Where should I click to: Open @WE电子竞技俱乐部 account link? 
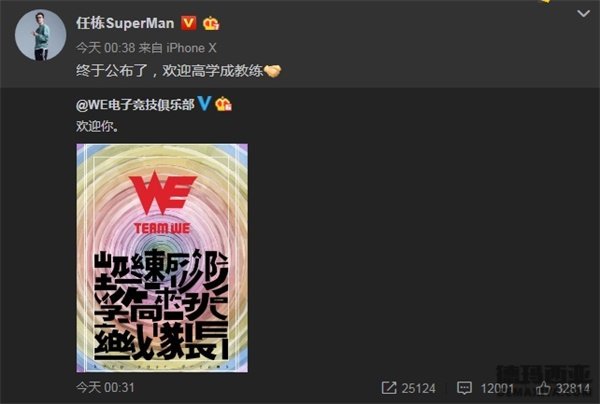(135, 104)
